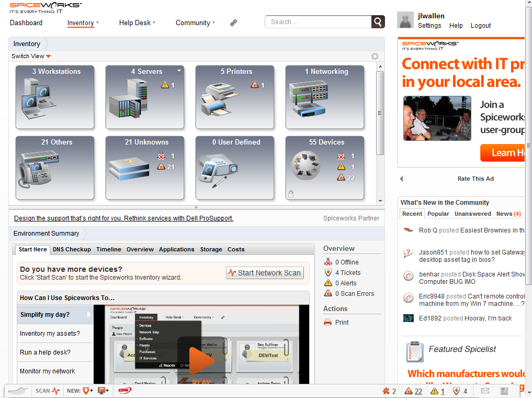This screenshot has width=532, height=398.
Task: Open the 5 Printers group
Action: coord(235,97)
